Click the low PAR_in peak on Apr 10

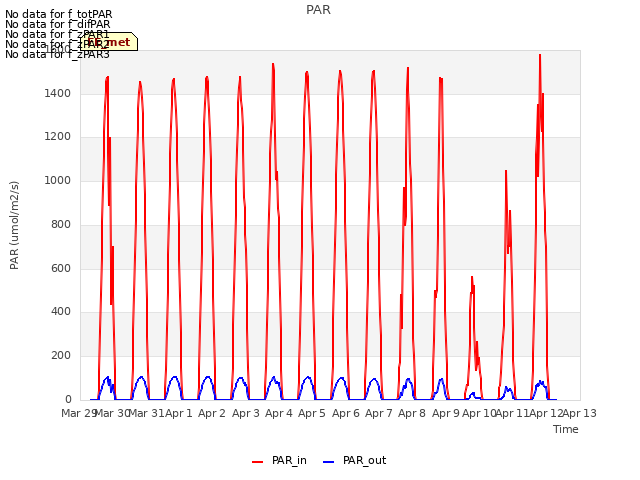(x=472, y=278)
